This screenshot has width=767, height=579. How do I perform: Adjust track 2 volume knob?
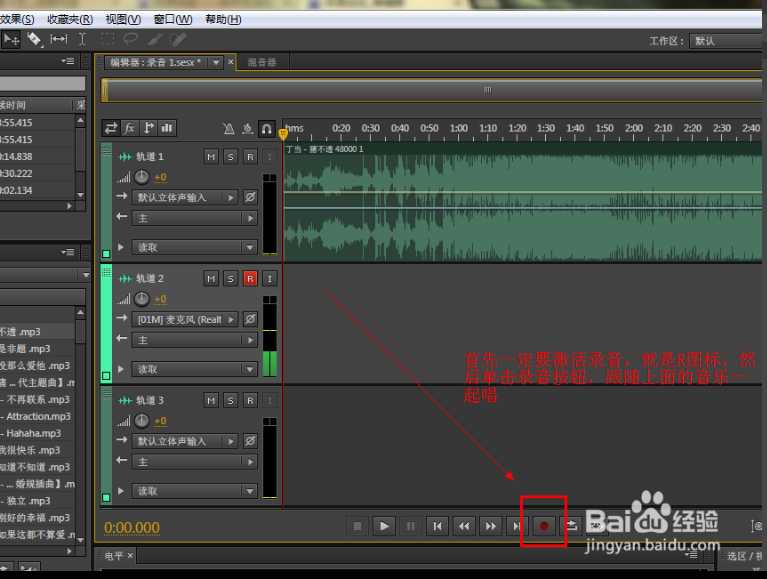point(141,298)
